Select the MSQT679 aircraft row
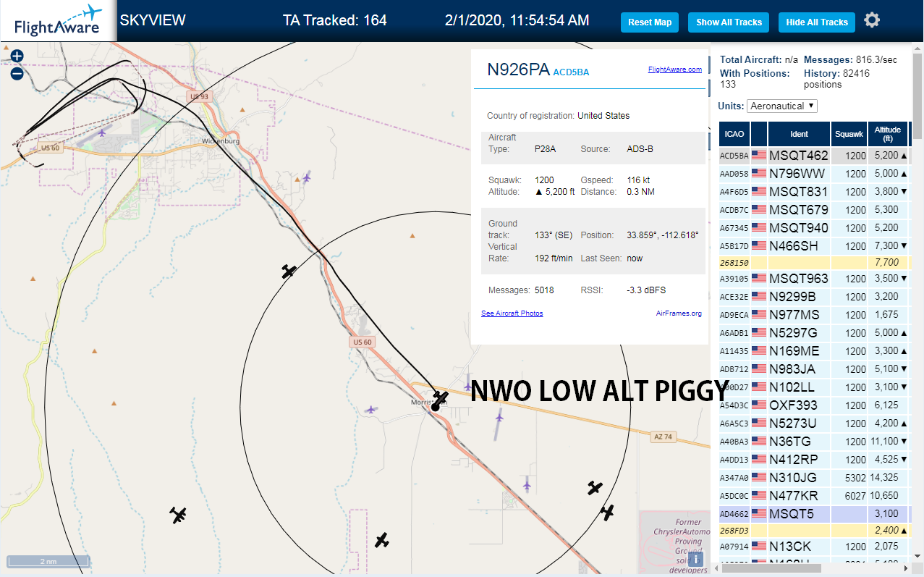Viewport: 924px width, 577px height. [x=815, y=210]
